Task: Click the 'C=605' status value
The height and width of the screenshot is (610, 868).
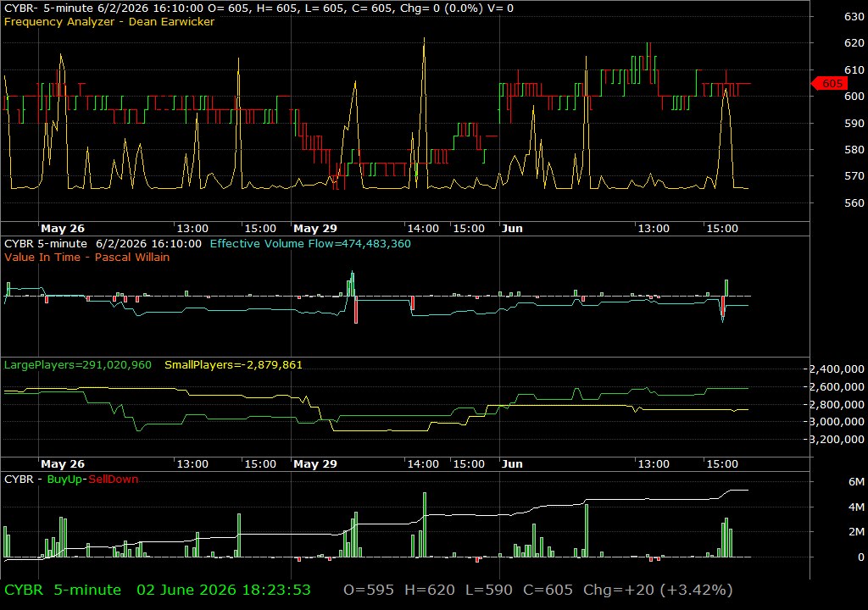Action: pos(548,590)
